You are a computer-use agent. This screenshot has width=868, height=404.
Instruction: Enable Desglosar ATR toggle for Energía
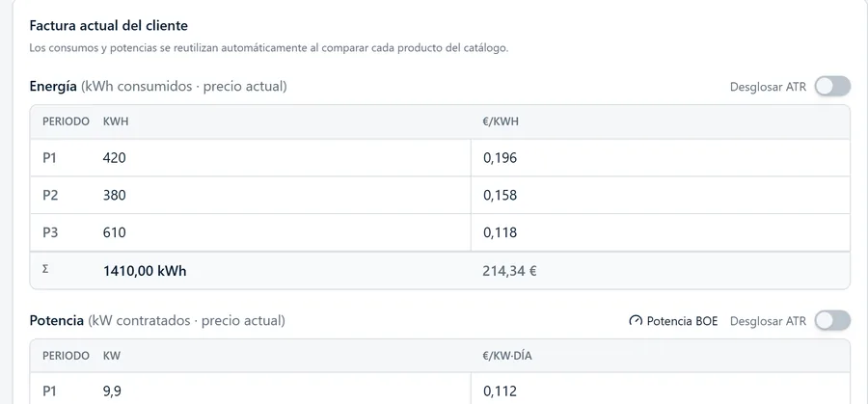point(832,87)
